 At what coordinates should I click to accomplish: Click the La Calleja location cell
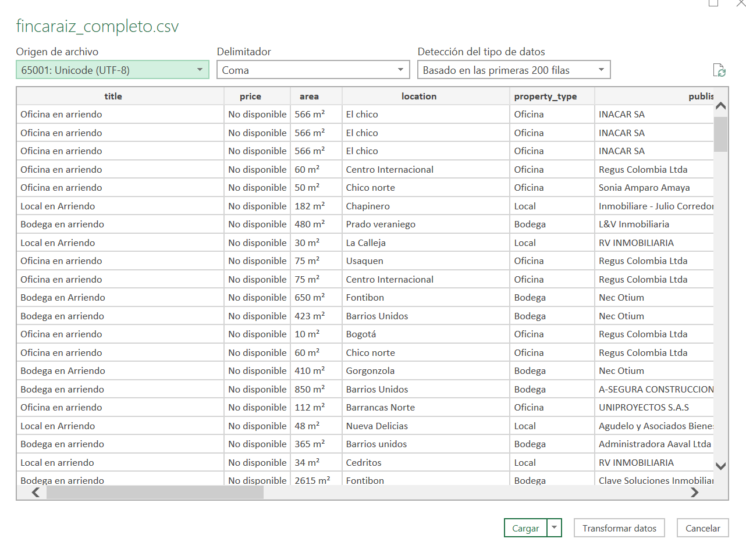(425, 242)
